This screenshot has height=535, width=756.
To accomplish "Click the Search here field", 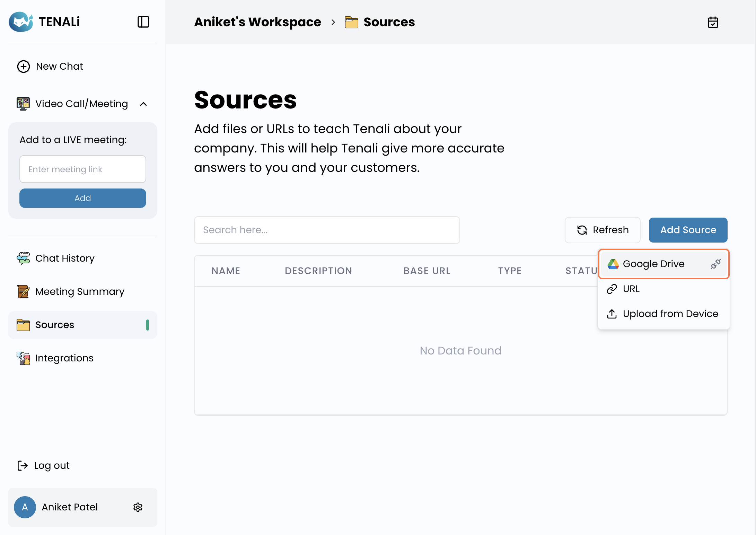I will (x=327, y=230).
